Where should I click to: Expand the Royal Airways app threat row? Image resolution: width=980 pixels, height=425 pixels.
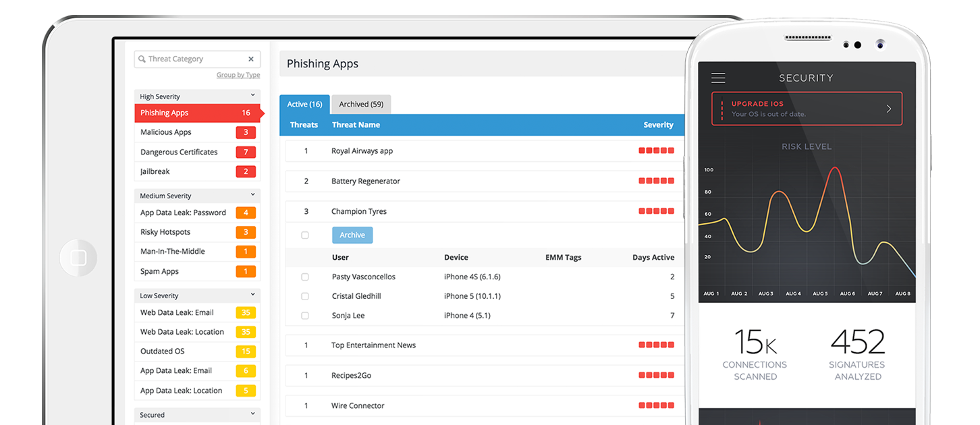(x=485, y=151)
